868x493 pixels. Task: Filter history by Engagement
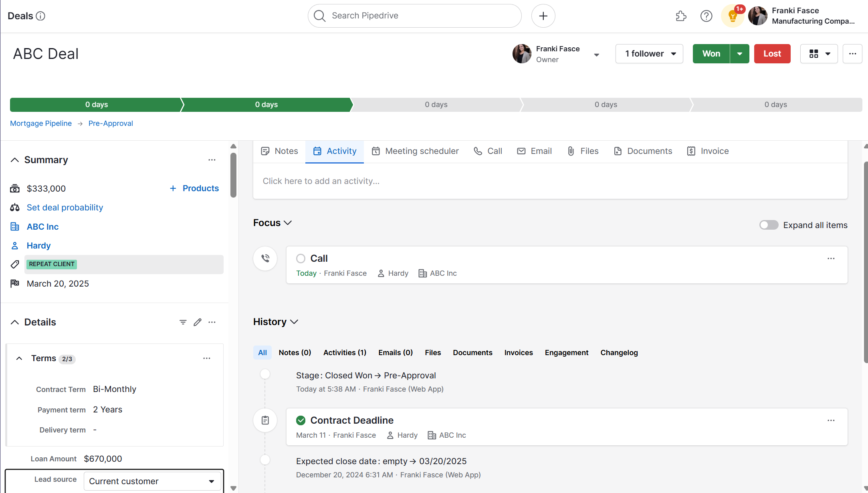tap(566, 353)
